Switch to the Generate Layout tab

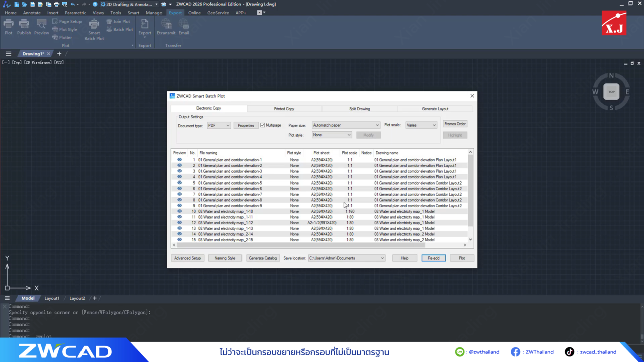[435, 109]
